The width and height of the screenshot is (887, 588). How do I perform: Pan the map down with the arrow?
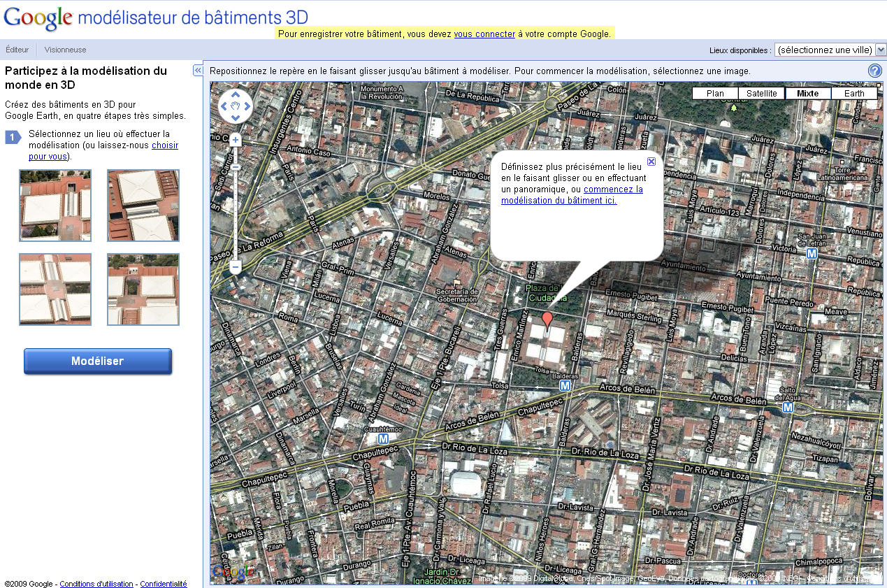236,118
